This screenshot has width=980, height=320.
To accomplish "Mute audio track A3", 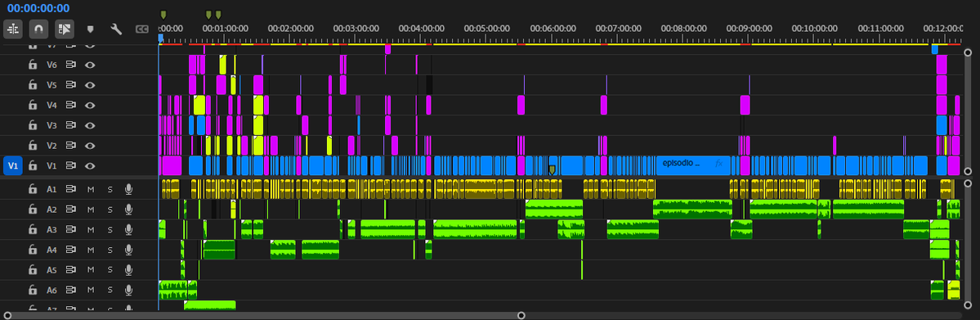I will pos(90,229).
